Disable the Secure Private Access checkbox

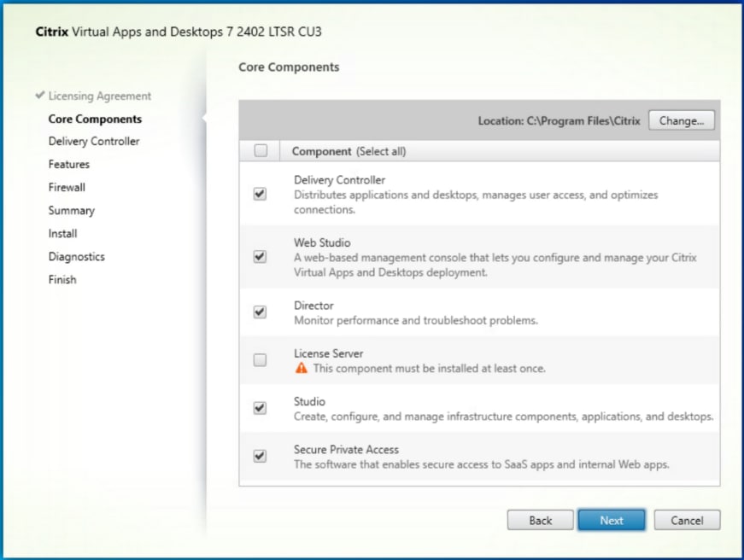point(260,456)
